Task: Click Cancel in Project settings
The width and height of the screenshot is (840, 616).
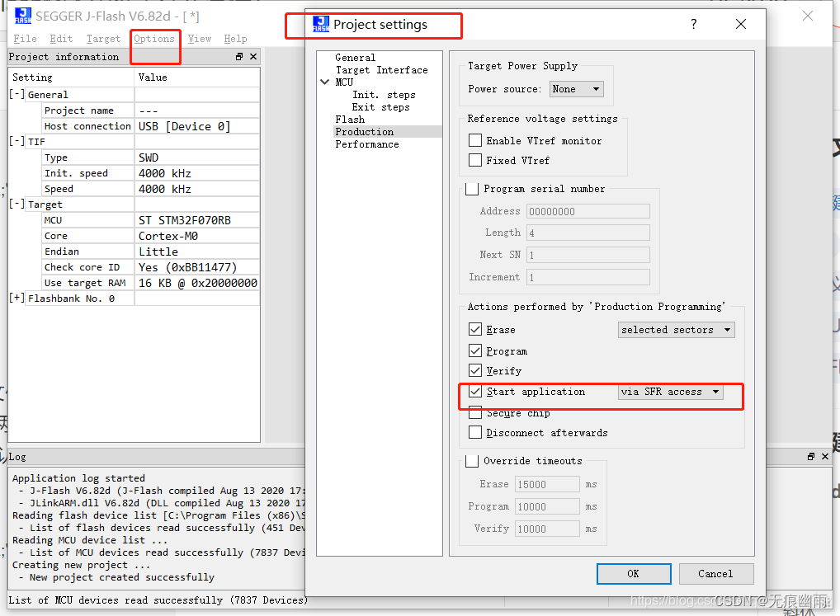Action: point(715,574)
